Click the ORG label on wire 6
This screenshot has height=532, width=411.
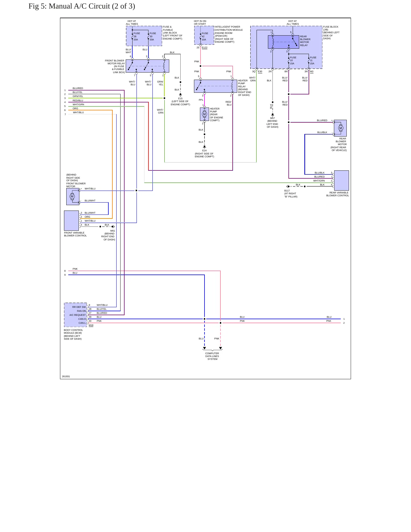(x=75, y=108)
